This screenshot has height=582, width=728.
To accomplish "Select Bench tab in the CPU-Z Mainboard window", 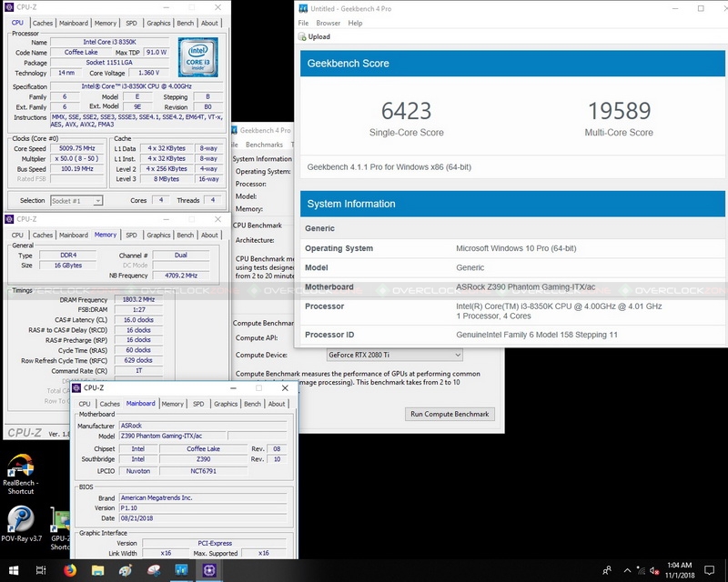I will pyautogui.click(x=253, y=404).
